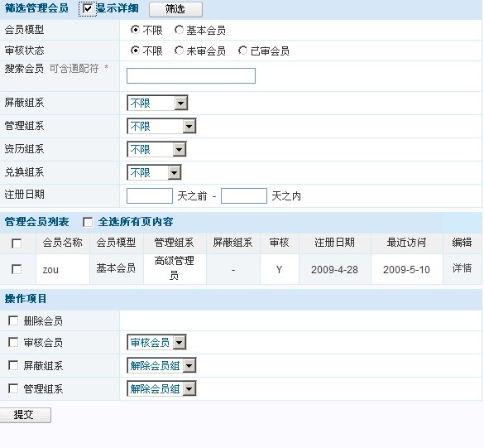Check the 屏蔽组系 operation checkbox
Image resolution: width=484 pixels, height=448 pixels.
(13, 365)
